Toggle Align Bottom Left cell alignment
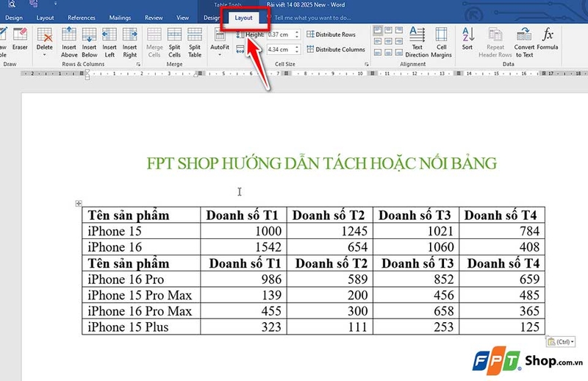 tap(378, 52)
